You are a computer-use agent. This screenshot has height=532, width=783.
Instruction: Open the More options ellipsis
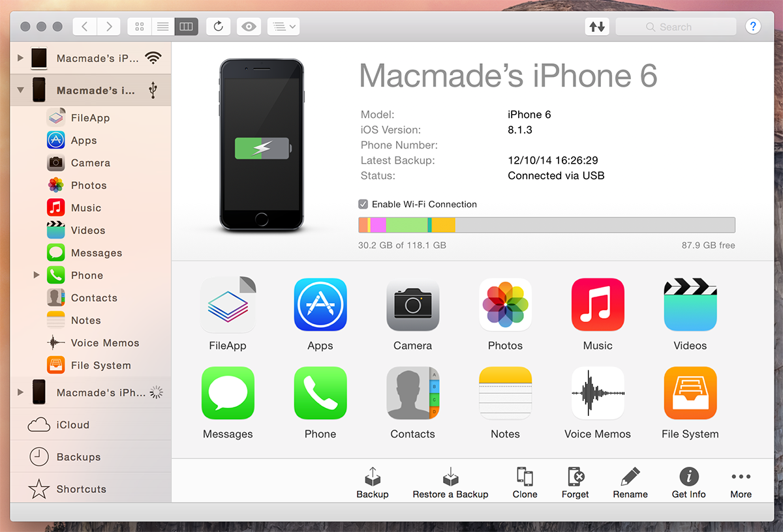741,477
